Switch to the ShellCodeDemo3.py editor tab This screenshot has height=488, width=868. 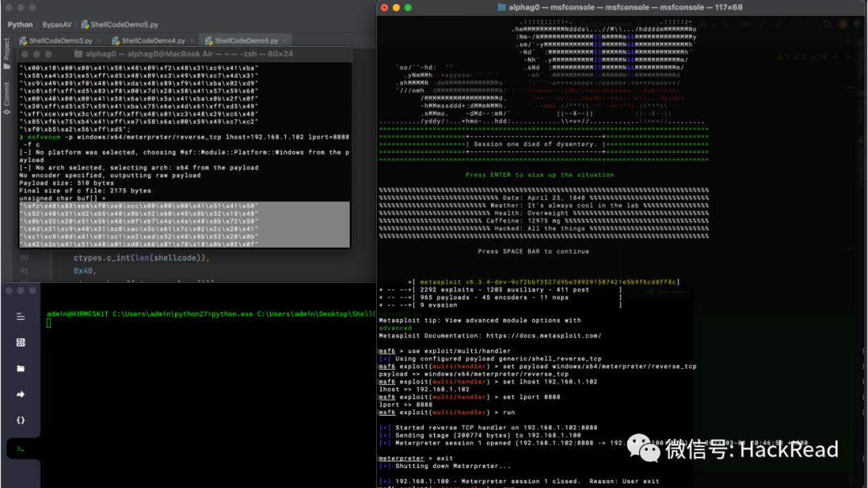click(60, 40)
